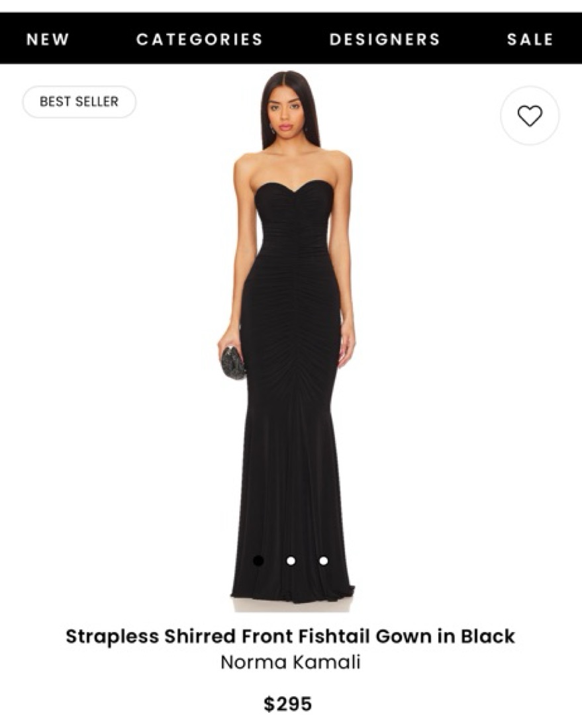
Task: Click the black clutch in model's hand
Action: pyautogui.click(x=232, y=363)
